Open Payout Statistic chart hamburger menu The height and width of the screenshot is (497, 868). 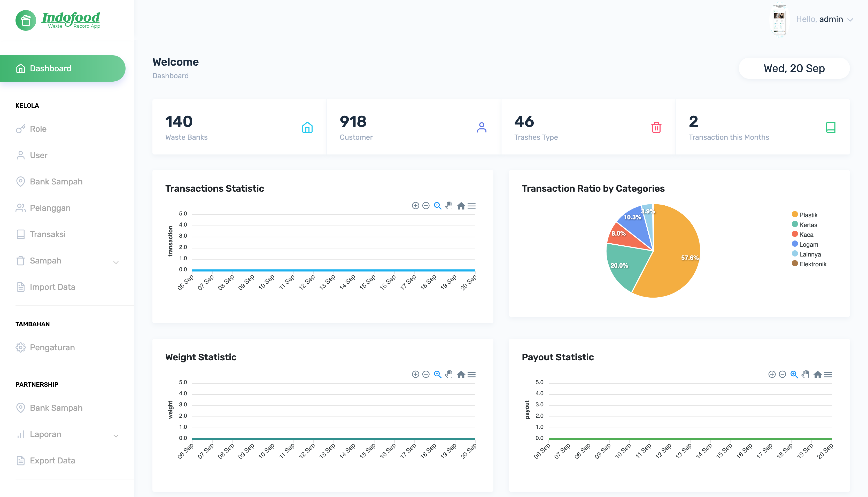click(828, 375)
